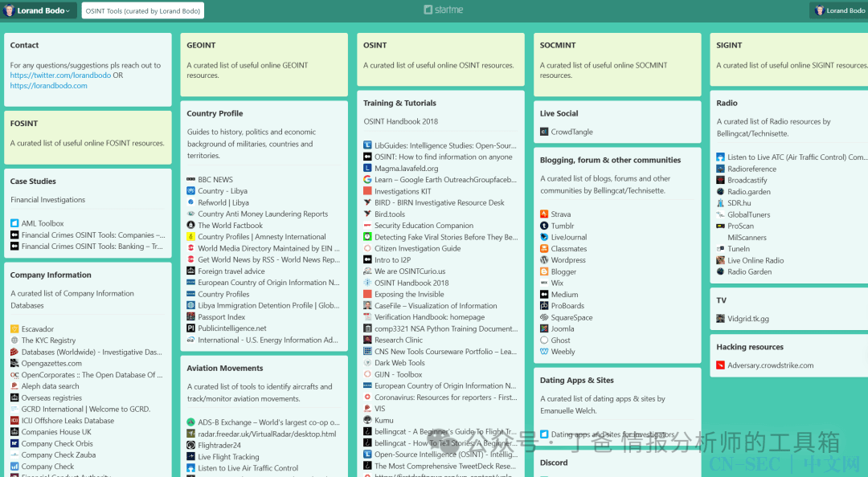Viewport: 868px width, 477px height.
Task: Open ADS-B Exchange icon
Action: [191, 422]
